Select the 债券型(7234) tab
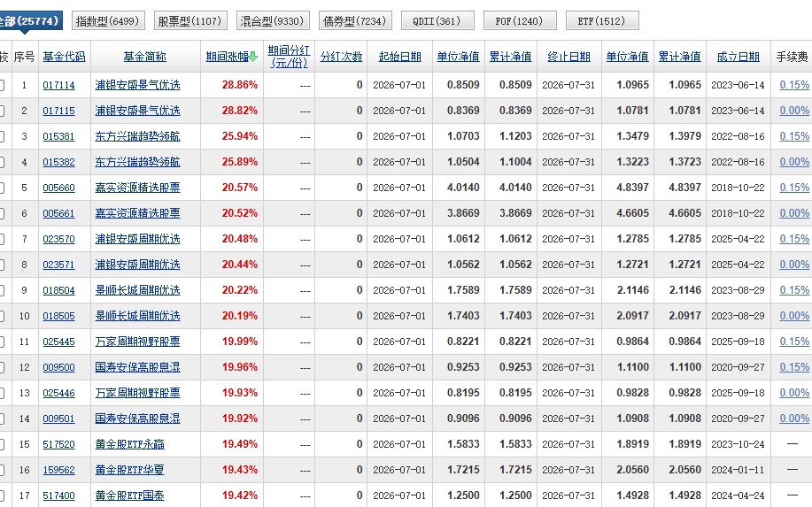 (355, 20)
